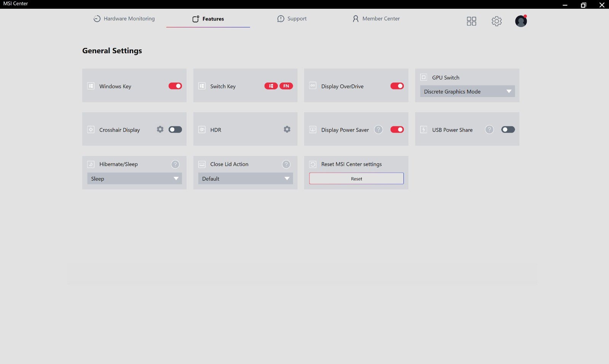This screenshot has height=364, width=609.
Task: Open the Hibernate/Sleep dropdown set to Sleep
Action: [134, 178]
